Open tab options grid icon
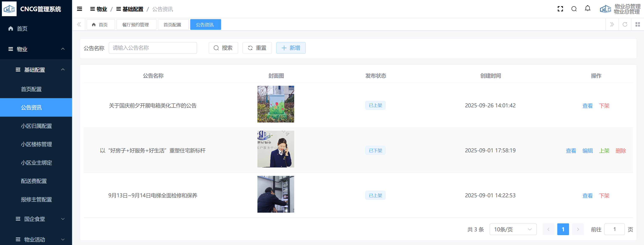 point(637,25)
